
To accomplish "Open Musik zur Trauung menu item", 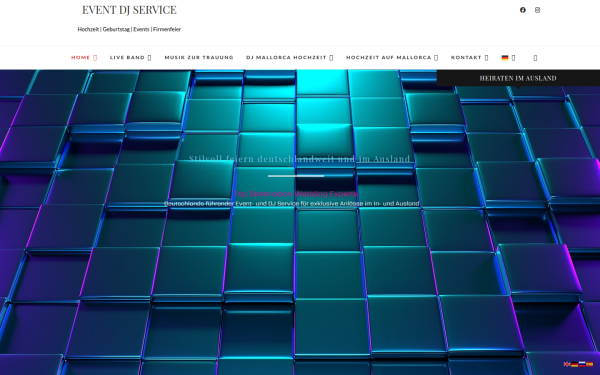I will point(199,57).
